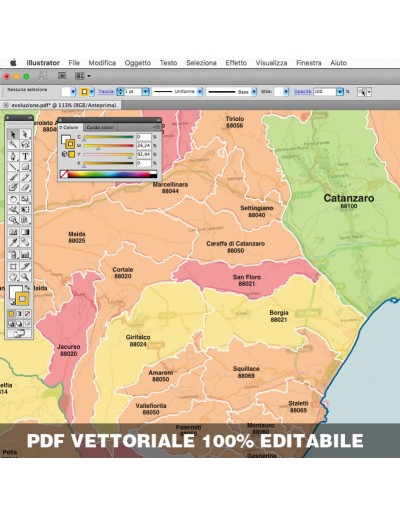Viewport: 400px width, 517px height.
Task: Select the Rectangle shape tool
Action: (x=25, y=166)
